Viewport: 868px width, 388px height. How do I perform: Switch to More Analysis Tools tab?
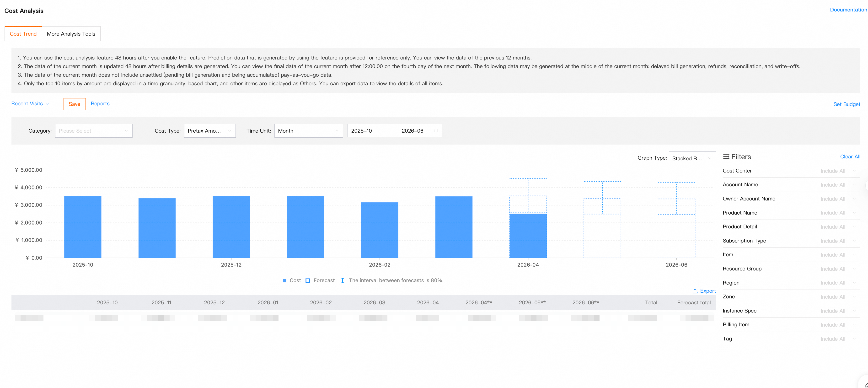[x=71, y=34]
